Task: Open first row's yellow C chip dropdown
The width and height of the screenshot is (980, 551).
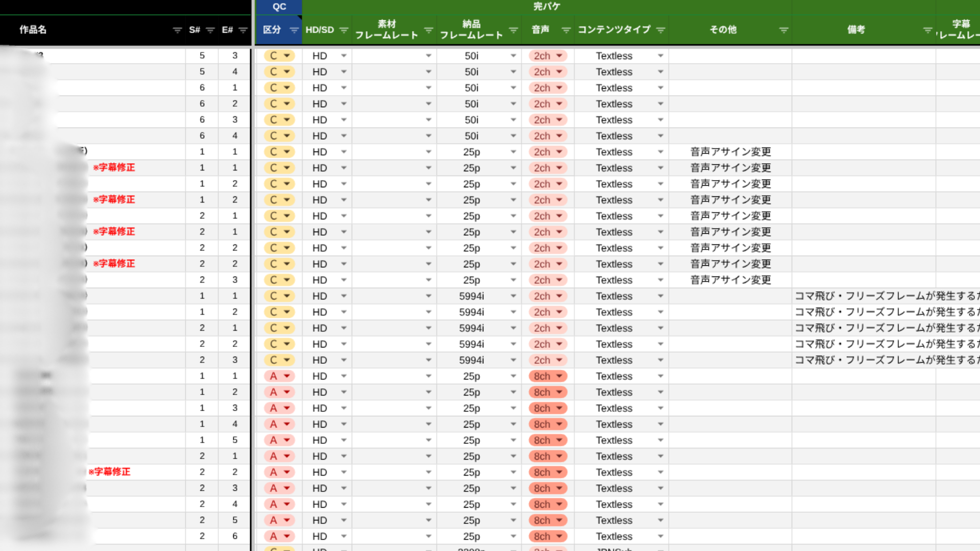Action: point(287,56)
